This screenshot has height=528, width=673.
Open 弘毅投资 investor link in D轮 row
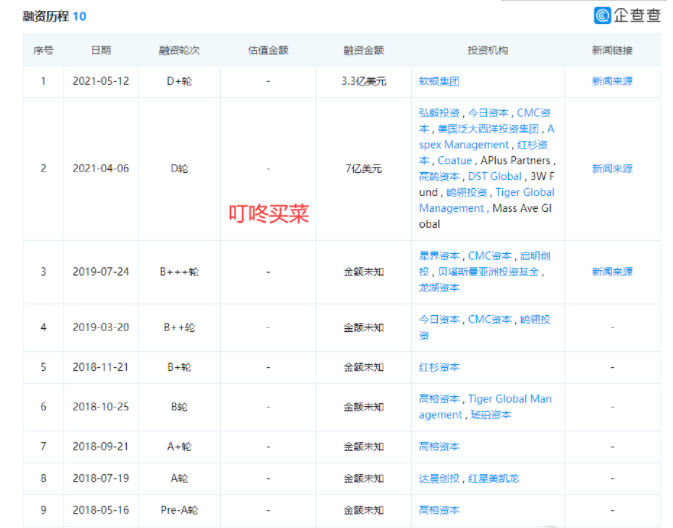(x=439, y=113)
